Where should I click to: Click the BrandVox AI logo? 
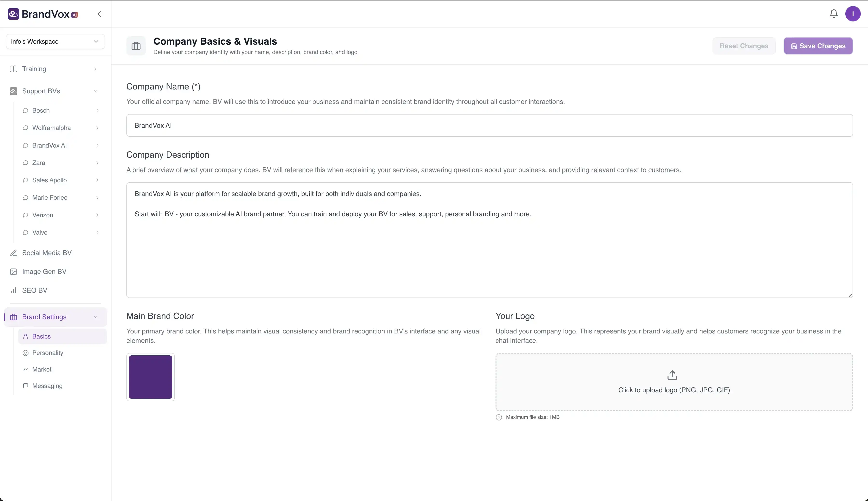click(43, 14)
